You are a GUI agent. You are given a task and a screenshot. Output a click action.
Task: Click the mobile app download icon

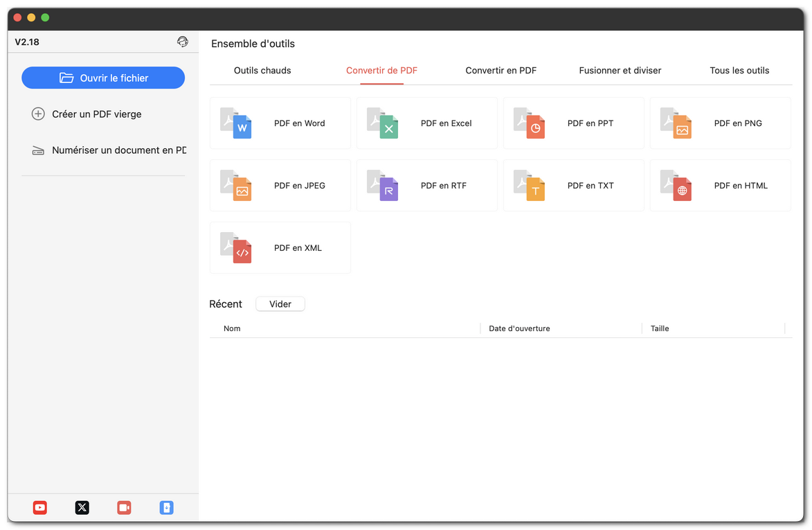[x=166, y=507]
